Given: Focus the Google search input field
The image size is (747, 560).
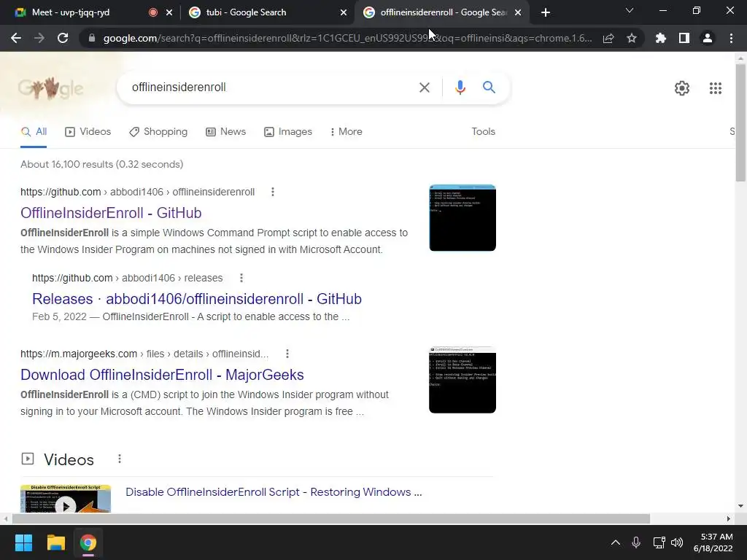Looking at the screenshot, I should [x=271, y=87].
